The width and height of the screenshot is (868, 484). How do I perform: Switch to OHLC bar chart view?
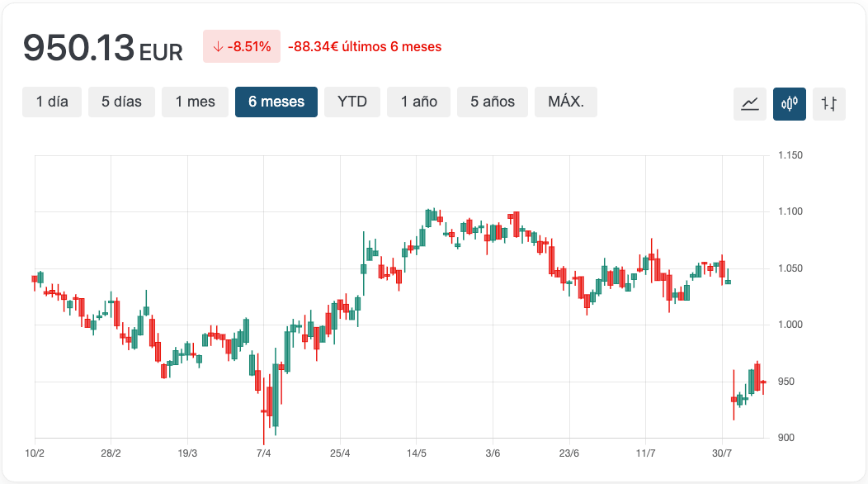coord(829,104)
